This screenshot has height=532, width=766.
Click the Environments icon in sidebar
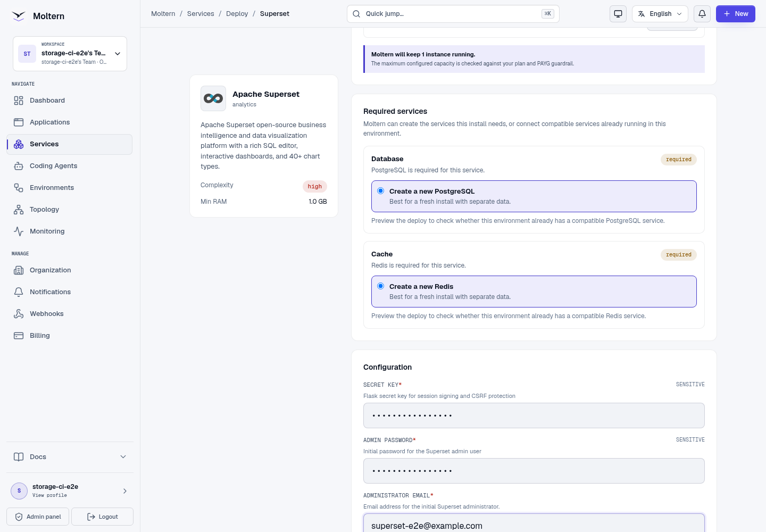click(19, 188)
